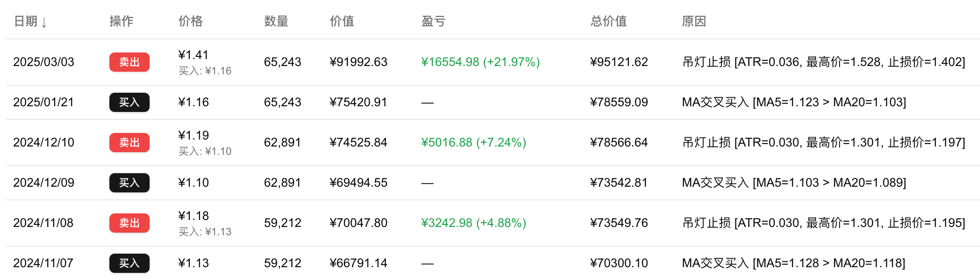Viewport: 980px width, 279px height.
Task: Click the 卖出 badge for 2025/03/03
Action: click(129, 62)
